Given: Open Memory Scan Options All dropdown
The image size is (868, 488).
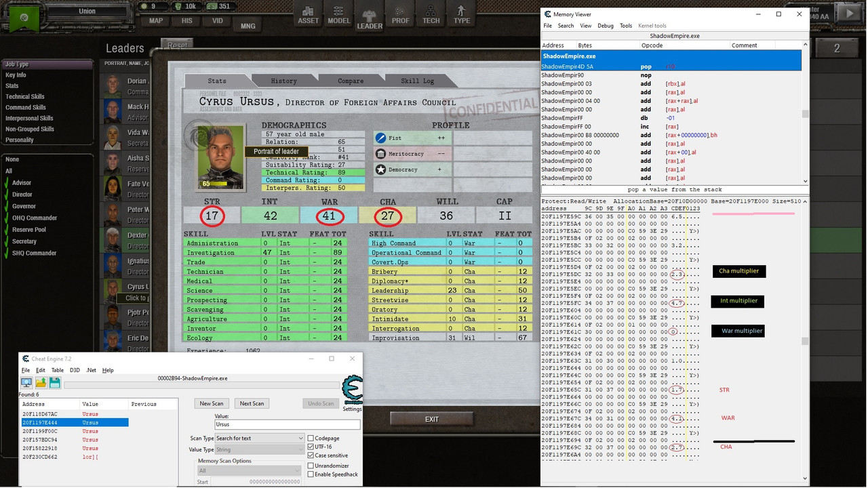Looking at the screenshot, I should [x=249, y=470].
